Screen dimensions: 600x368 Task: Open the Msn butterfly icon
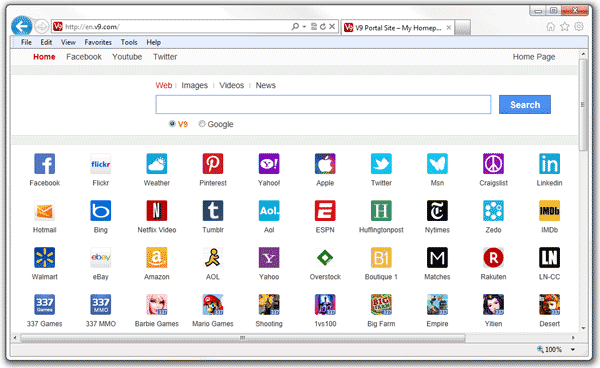point(437,164)
